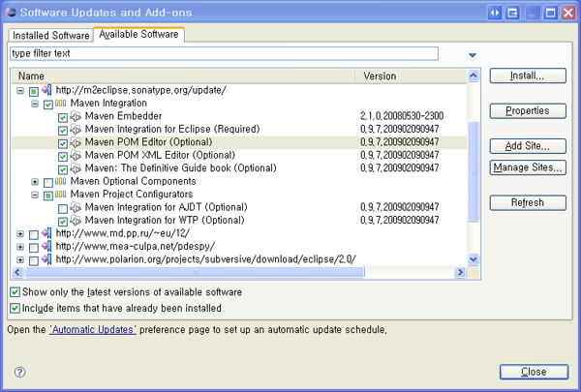Screen dimensions: 581x392
Task: Uncheck the Definitive Guide book checkbox
Action: 63,169
